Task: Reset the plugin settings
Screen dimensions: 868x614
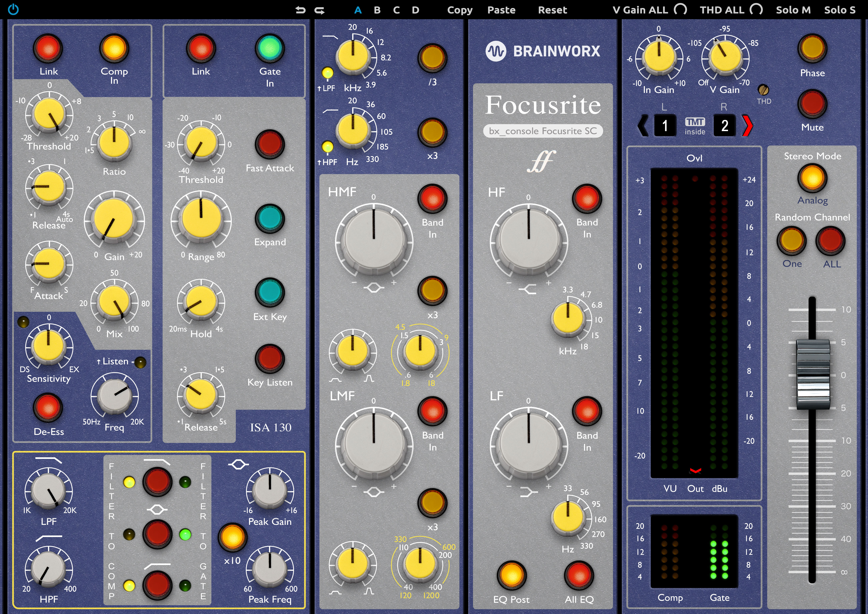Action: point(552,10)
